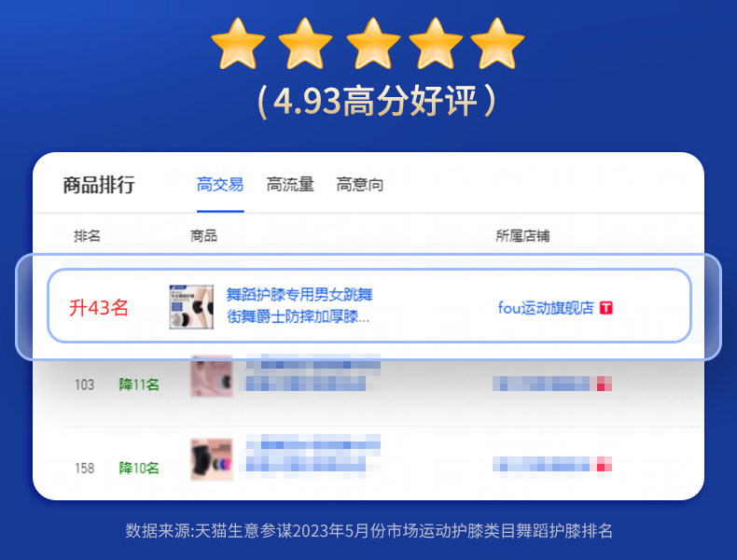Click the fourth gold rating star
Viewport: 737px width, 560px height.
(x=437, y=44)
